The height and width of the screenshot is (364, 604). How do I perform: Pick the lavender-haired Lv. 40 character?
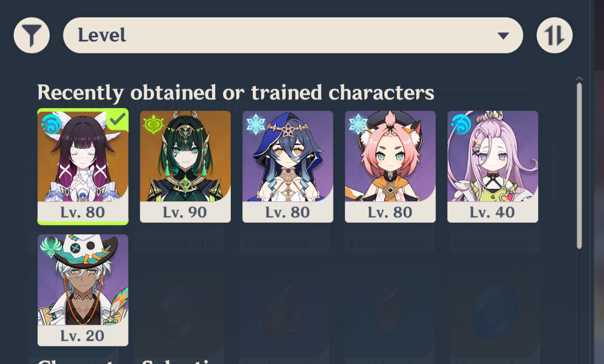click(492, 167)
